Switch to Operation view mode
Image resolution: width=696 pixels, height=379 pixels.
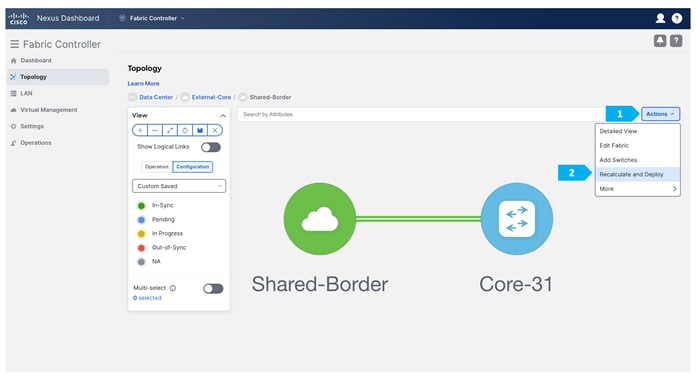[157, 167]
